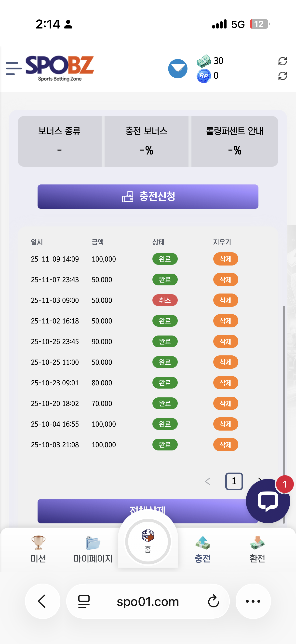Viewport: 296px width, 644px height.
Task: Select page 1 in pagination
Action: (234, 481)
